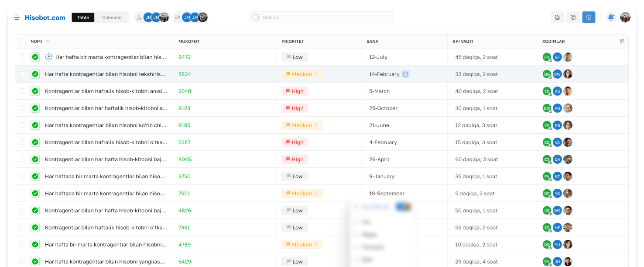Click the Excel export file icon

pyautogui.click(x=557, y=17)
